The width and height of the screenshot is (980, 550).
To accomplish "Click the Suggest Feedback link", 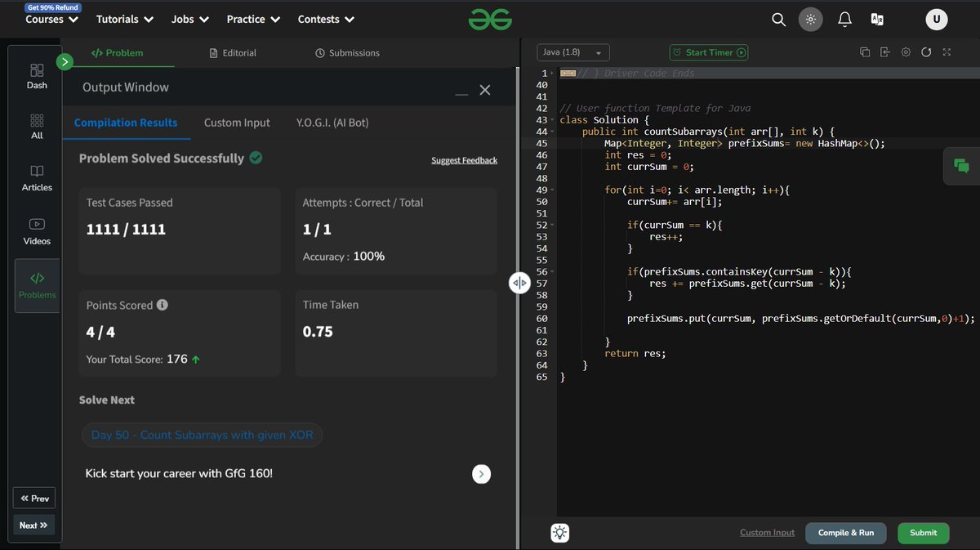I will pos(464,160).
